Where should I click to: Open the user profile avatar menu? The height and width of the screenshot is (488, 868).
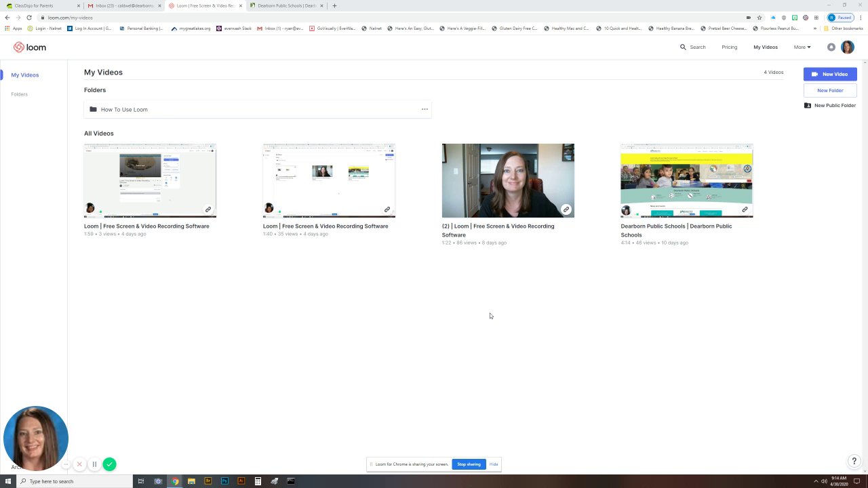click(847, 47)
